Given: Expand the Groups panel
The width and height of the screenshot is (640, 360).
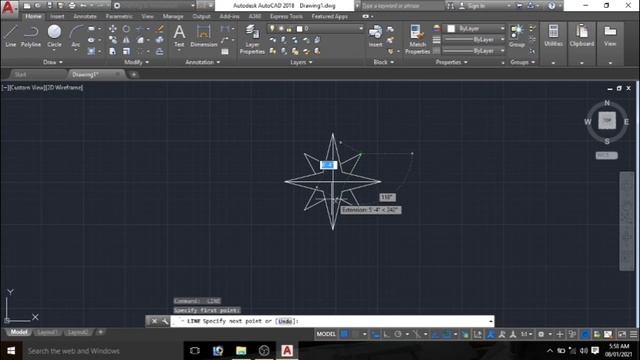Looking at the screenshot, I should coord(522,62).
